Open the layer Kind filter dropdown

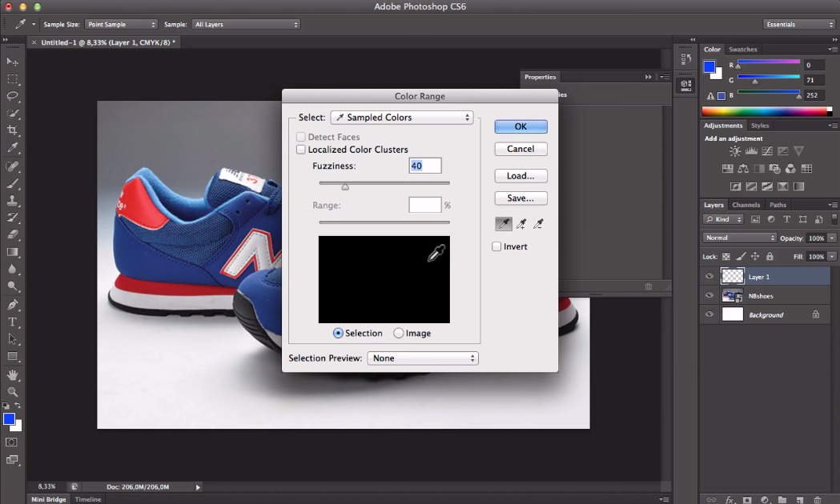[723, 219]
